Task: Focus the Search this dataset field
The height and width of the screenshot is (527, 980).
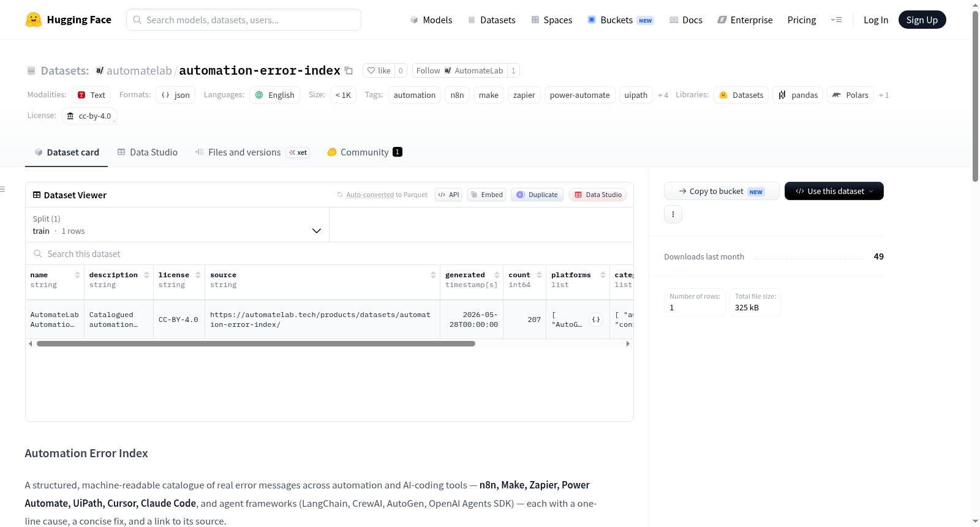Action: click(x=330, y=253)
